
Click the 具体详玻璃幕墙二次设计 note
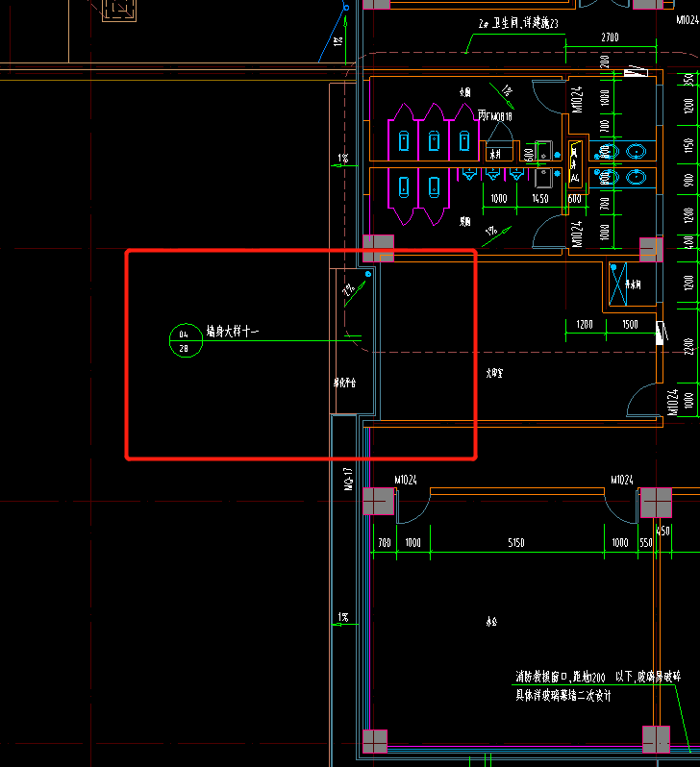point(562,696)
